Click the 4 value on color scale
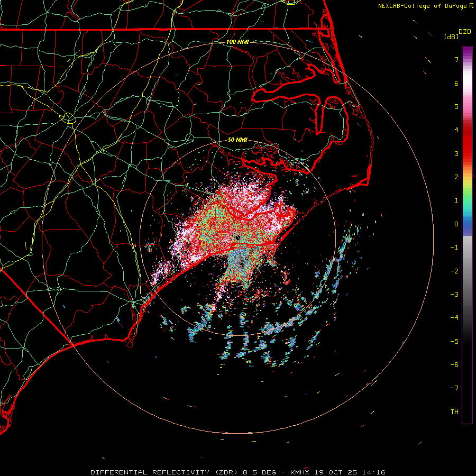 (456, 130)
